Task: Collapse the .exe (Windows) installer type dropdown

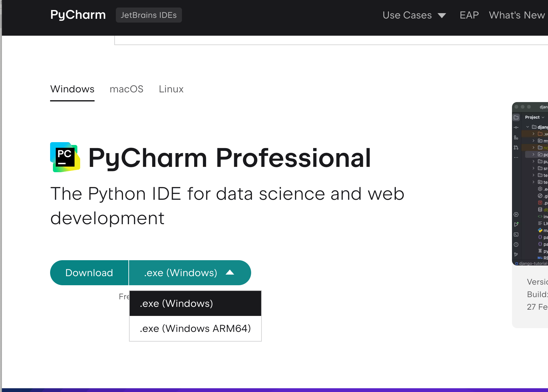Action: (190, 273)
